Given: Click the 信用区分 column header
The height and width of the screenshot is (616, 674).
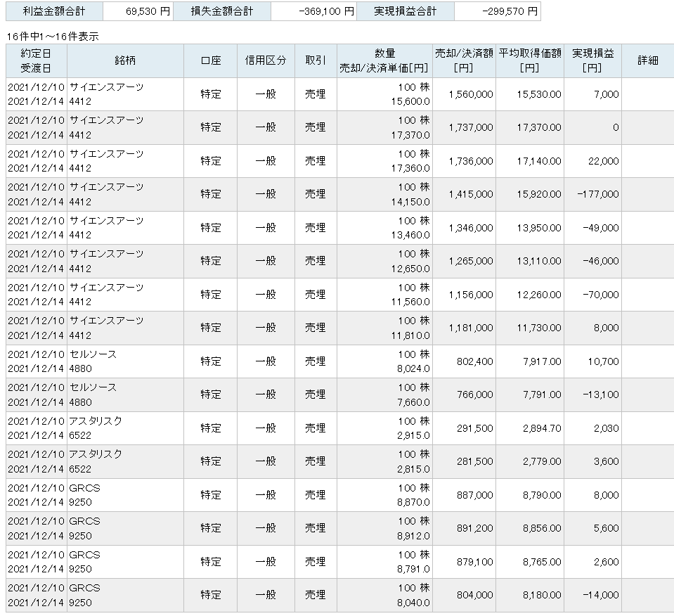Looking at the screenshot, I should (x=266, y=60).
